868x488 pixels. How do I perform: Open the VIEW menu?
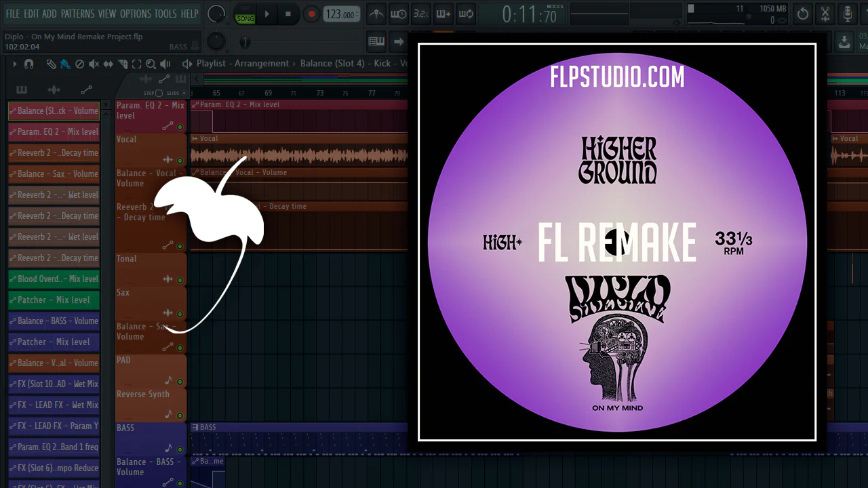pyautogui.click(x=107, y=14)
